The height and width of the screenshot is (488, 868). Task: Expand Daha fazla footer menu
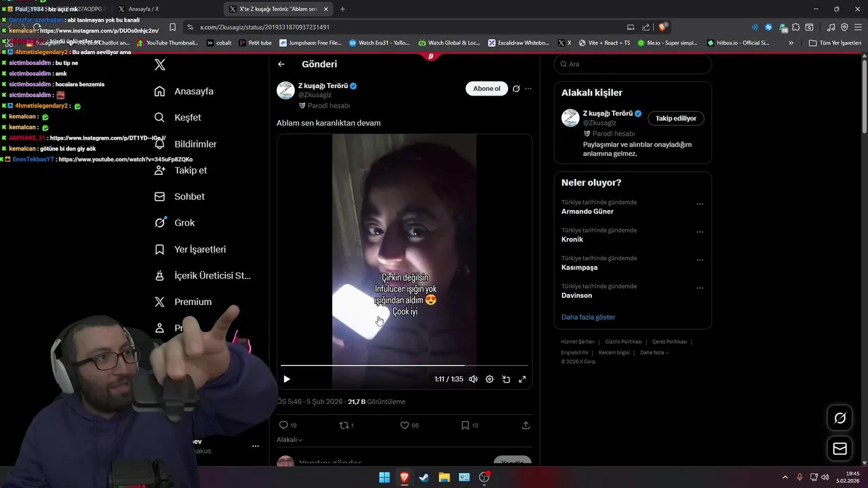pos(654,352)
